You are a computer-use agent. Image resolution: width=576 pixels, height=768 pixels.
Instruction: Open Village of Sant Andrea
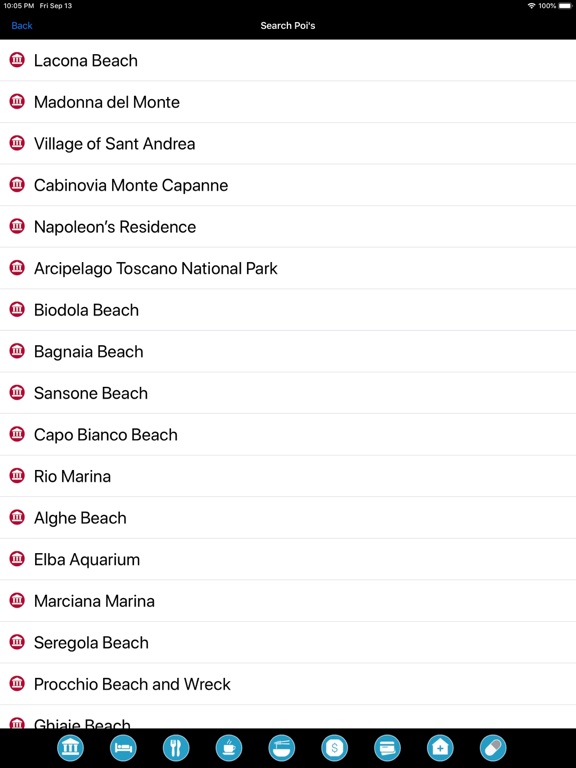tap(288, 144)
